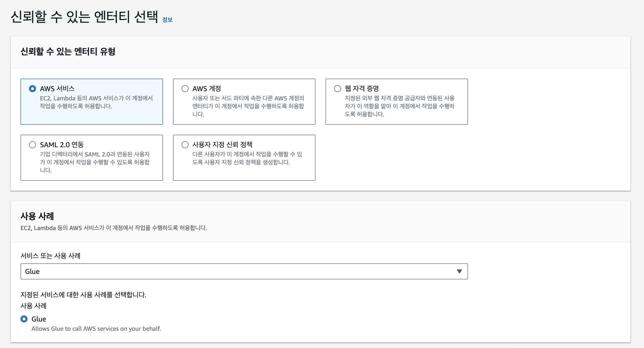Select 웹 자격 증명 radio button
Viewport: 644px width, 348px height.
(x=337, y=89)
